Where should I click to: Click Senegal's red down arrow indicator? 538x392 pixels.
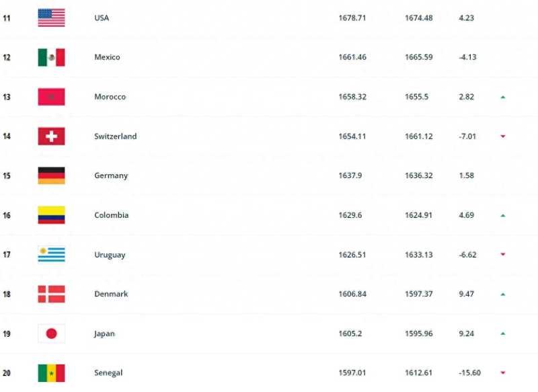coord(502,373)
